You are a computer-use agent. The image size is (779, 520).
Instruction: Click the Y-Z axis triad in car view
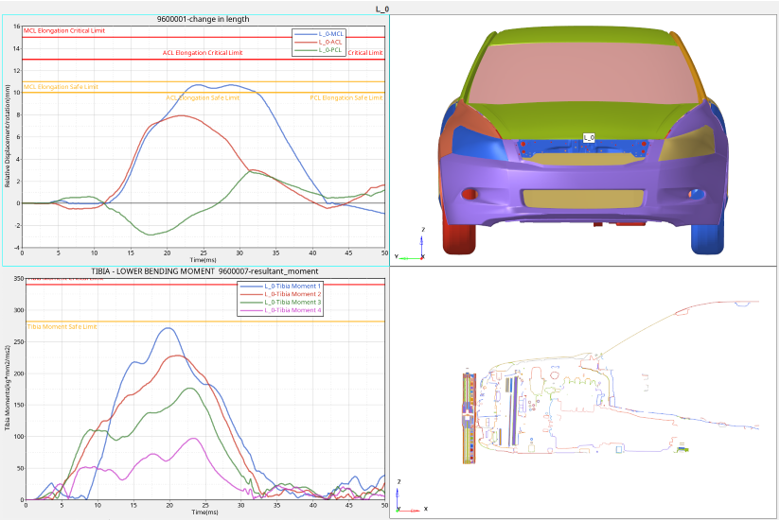(412, 246)
